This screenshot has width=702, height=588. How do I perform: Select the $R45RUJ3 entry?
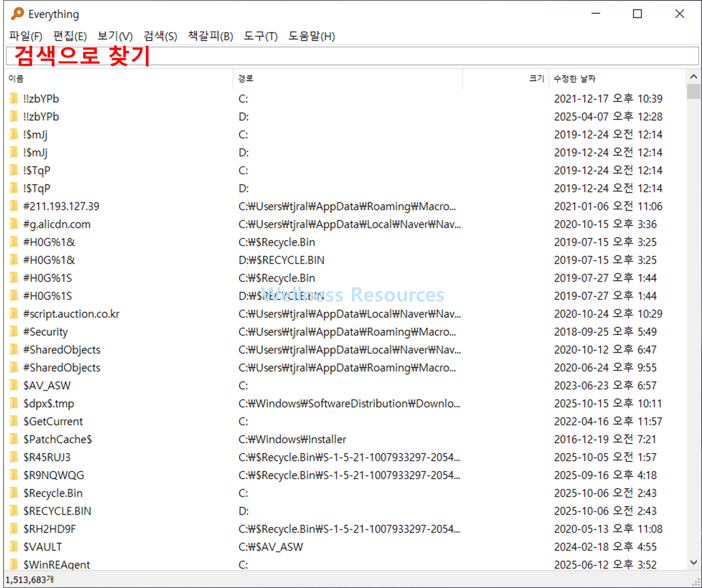coord(47,457)
